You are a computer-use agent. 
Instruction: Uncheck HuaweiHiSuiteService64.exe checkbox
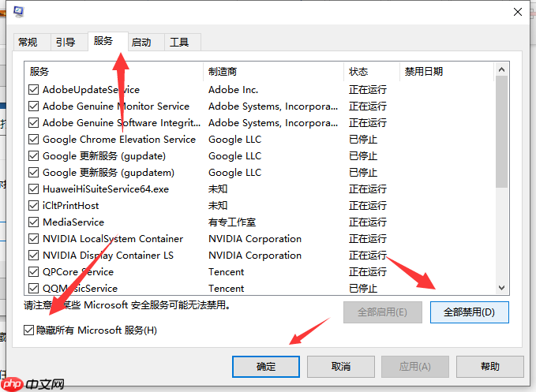[x=33, y=189]
